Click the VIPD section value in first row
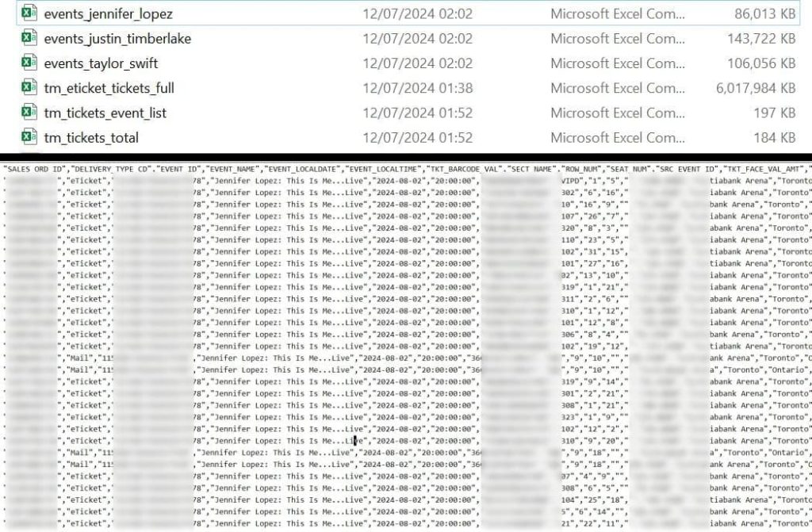 point(571,181)
